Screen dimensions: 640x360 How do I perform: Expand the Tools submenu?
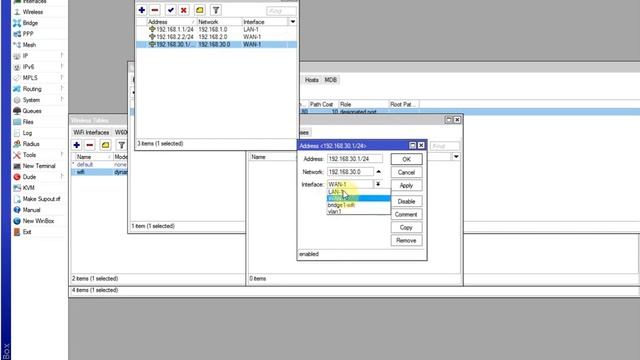click(x=62, y=155)
